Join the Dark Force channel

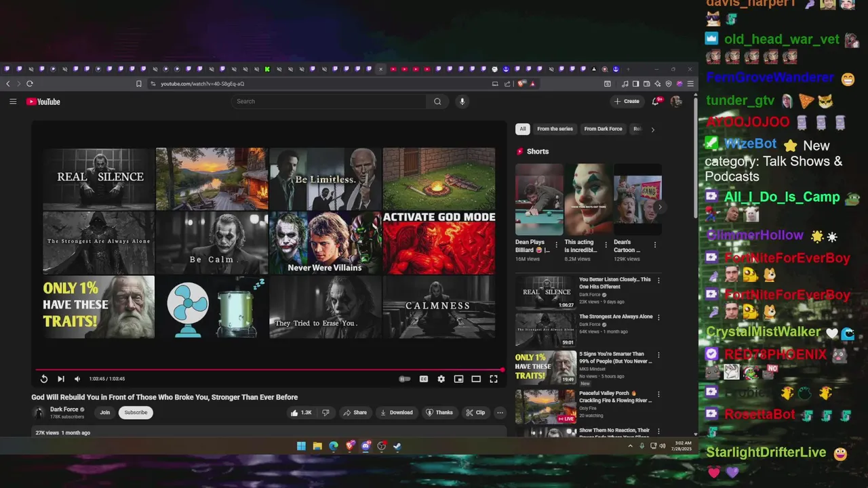pos(105,412)
